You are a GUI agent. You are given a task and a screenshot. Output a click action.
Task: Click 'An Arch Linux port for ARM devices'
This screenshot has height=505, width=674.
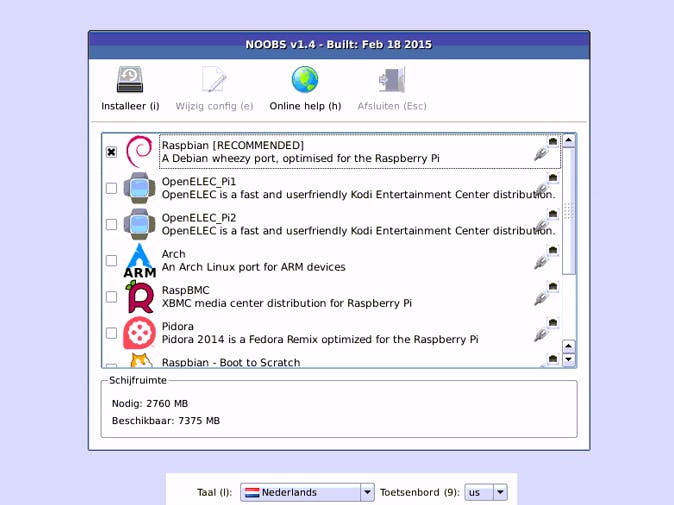(254, 267)
